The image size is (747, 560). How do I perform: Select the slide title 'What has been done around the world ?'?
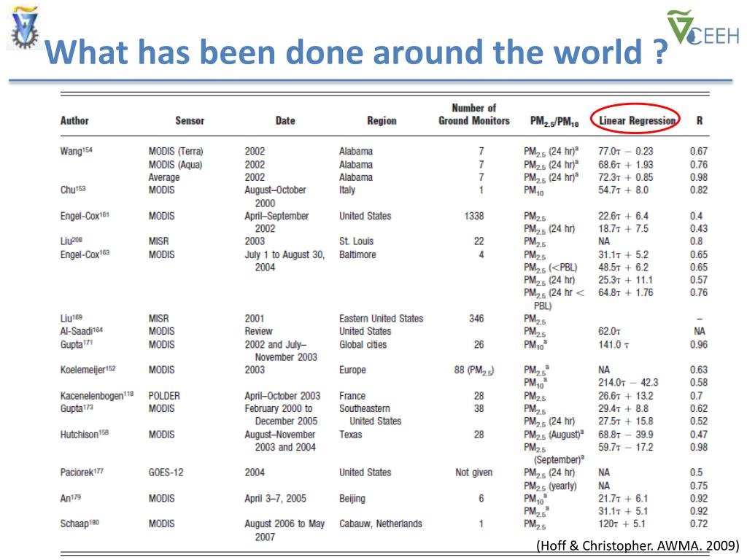356,52
